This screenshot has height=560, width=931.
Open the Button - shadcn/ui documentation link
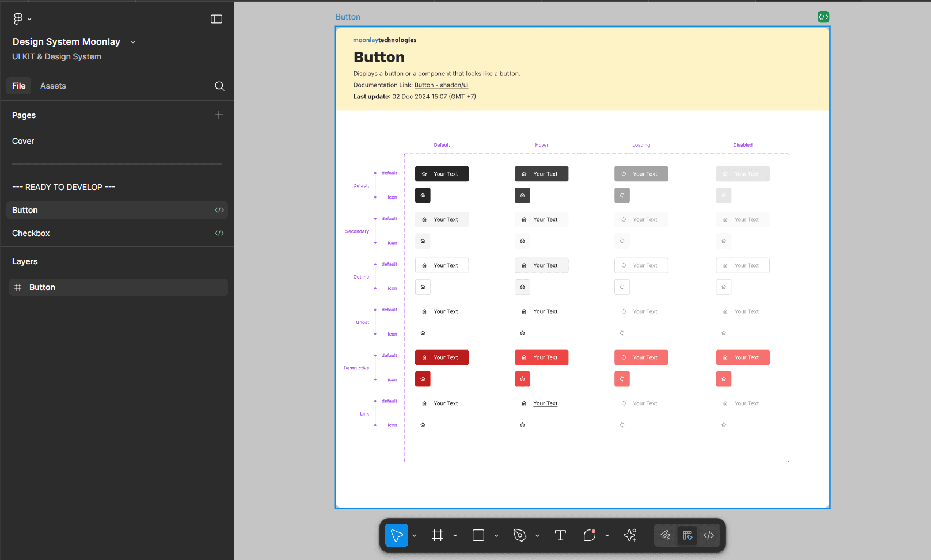[x=441, y=85]
